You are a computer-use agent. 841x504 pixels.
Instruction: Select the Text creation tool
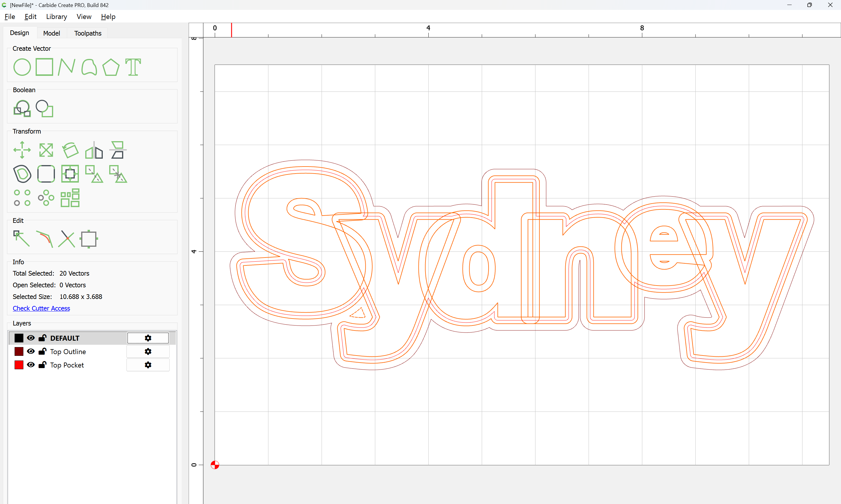click(x=133, y=67)
